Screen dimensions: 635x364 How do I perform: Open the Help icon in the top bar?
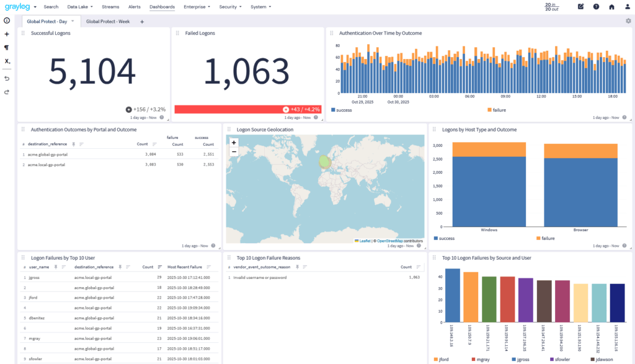click(596, 7)
